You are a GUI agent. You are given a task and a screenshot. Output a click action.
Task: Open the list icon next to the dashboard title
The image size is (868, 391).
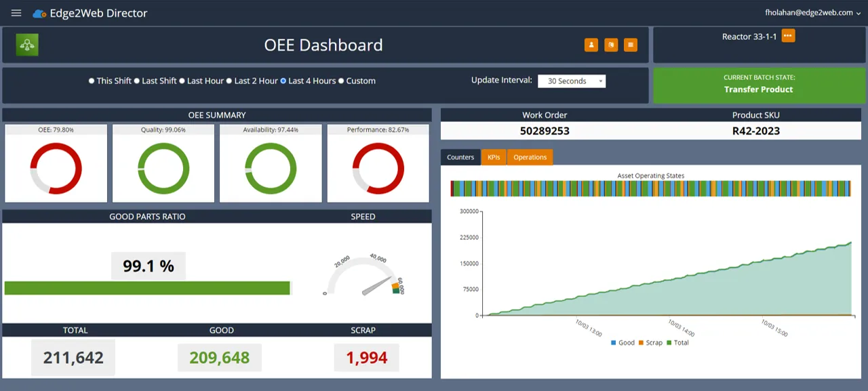coord(630,45)
